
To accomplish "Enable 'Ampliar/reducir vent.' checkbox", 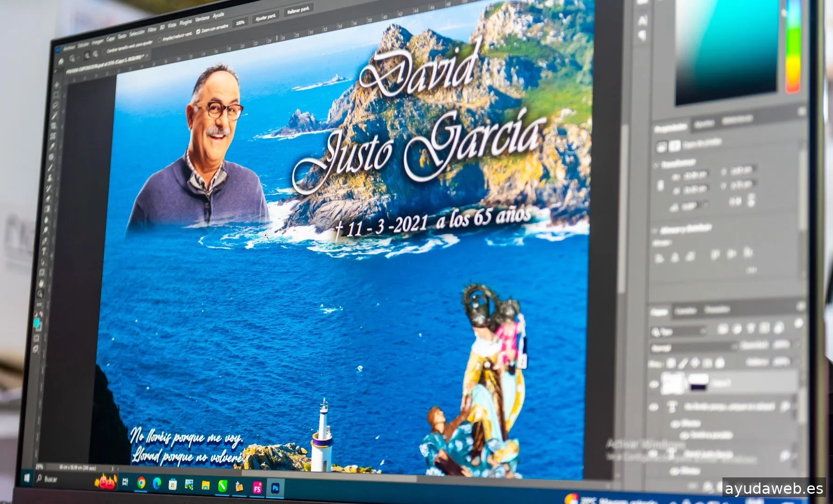I will pos(160,39).
